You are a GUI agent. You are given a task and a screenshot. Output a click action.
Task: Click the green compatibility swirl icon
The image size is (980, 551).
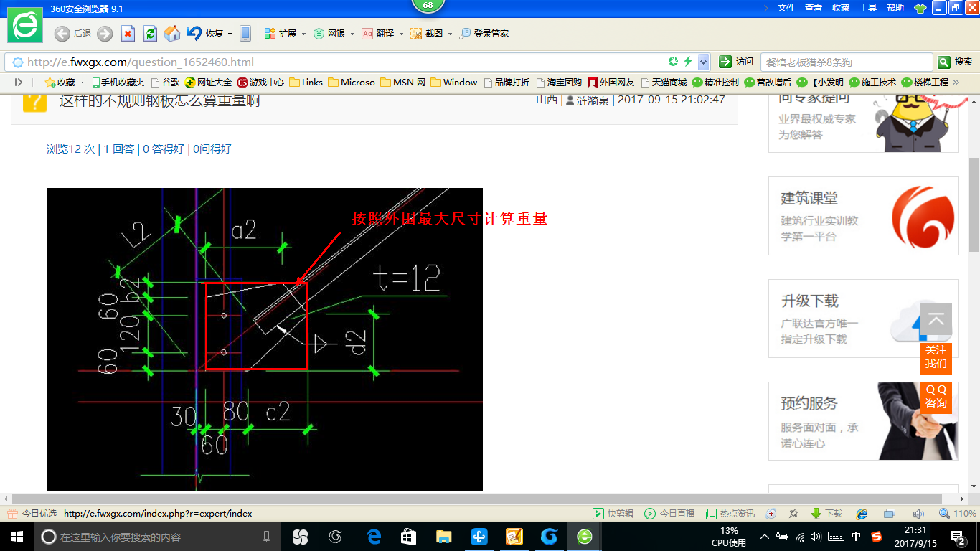pyautogui.click(x=673, y=62)
